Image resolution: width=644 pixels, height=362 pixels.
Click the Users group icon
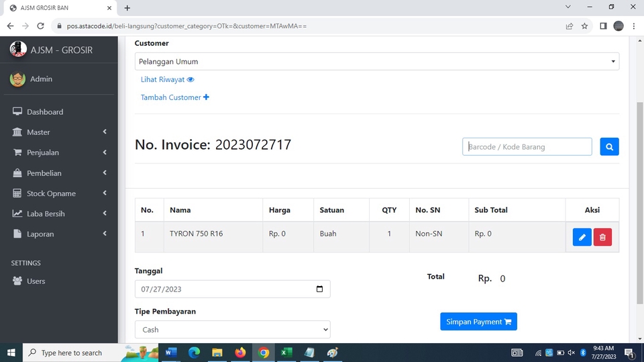pyautogui.click(x=17, y=281)
